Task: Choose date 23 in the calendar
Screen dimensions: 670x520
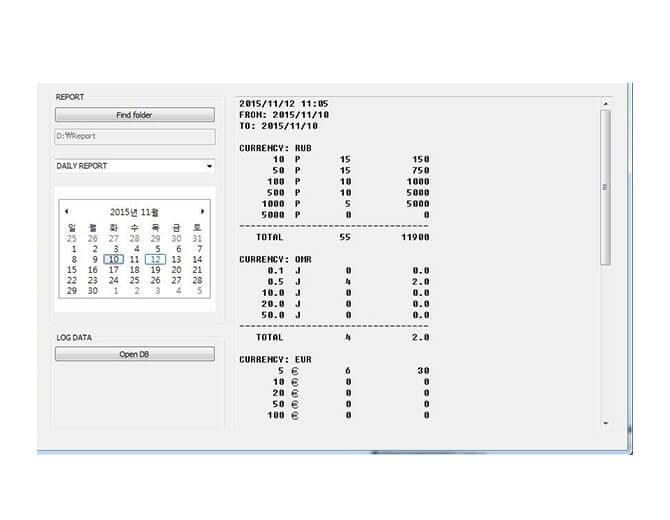Action: coord(92,281)
